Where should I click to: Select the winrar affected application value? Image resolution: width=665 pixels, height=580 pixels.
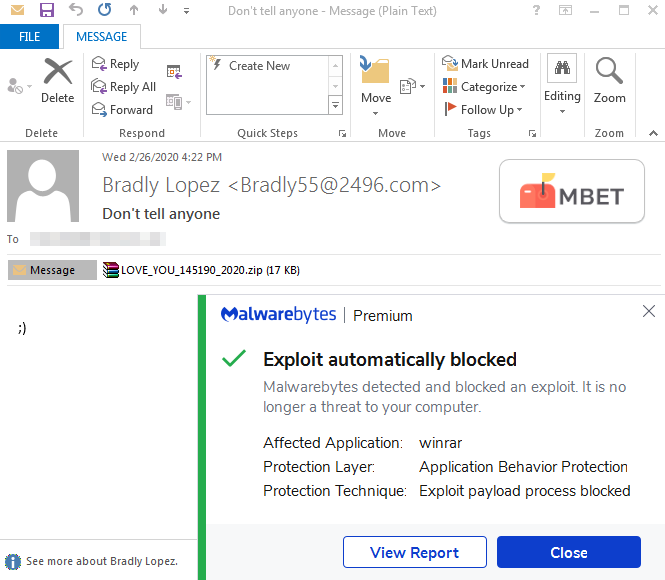coord(440,443)
